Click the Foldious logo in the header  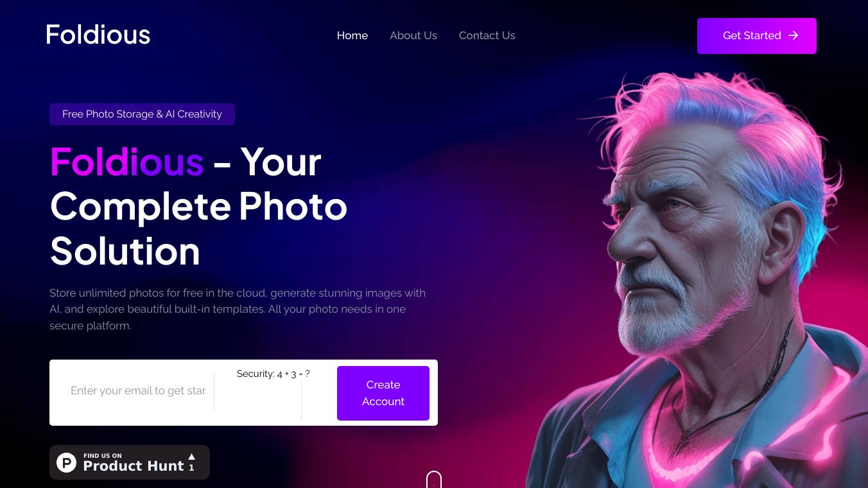point(98,35)
